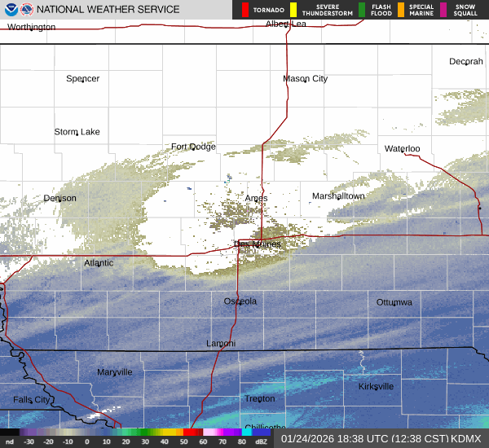Screen dimensions: 489x448
Task: Click the Ottumwa city label
Action: [x=394, y=302]
